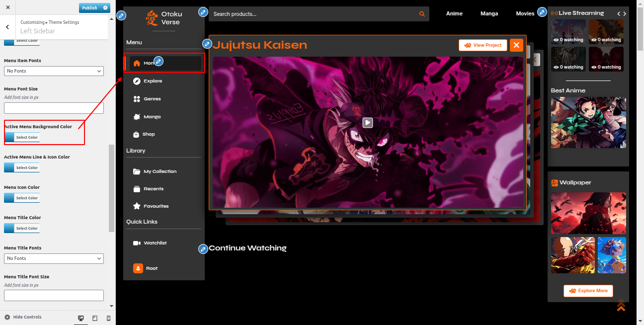Click the View Project button
Image resolution: width=644 pixels, height=325 pixels.
click(483, 45)
